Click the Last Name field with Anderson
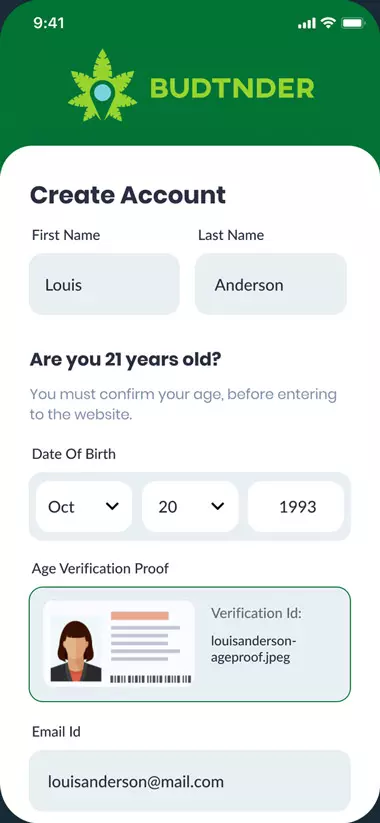 pyautogui.click(x=271, y=284)
